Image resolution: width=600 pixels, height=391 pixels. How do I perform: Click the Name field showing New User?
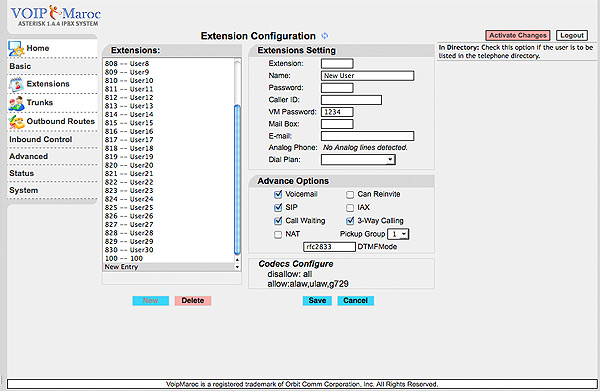(x=367, y=76)
